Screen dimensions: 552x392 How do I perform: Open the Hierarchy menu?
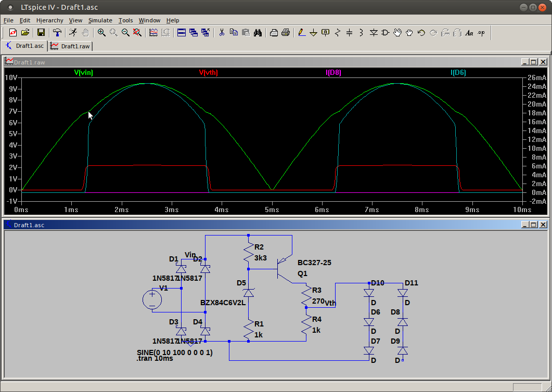coord(49,20)
